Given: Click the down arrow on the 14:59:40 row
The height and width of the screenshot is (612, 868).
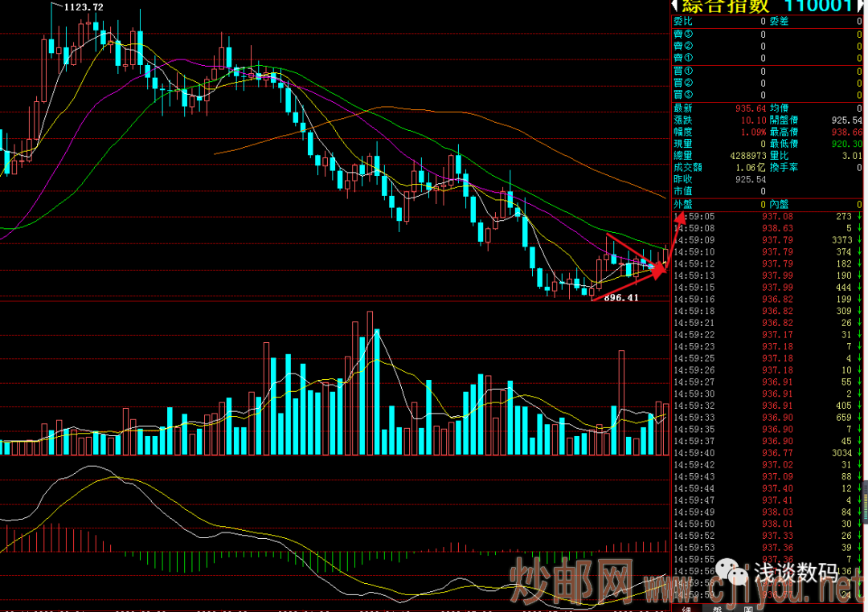Looking at the screenshot, I should click(858, 453).
